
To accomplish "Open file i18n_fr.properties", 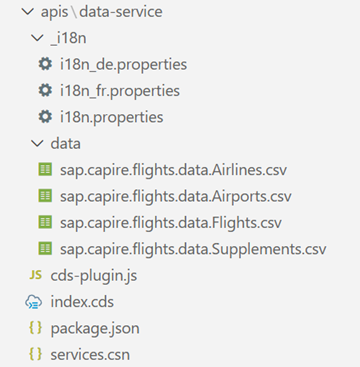I will [x=120, y=91].
